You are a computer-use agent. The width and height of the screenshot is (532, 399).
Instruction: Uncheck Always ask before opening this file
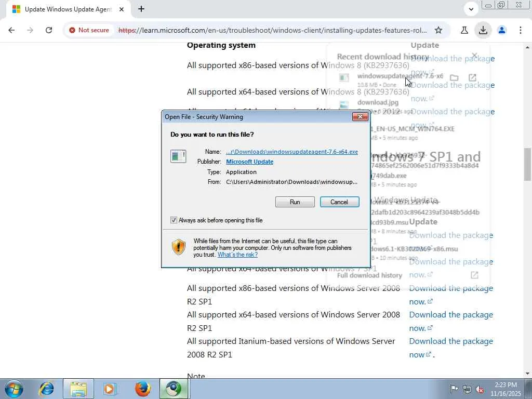pos(174,220)
